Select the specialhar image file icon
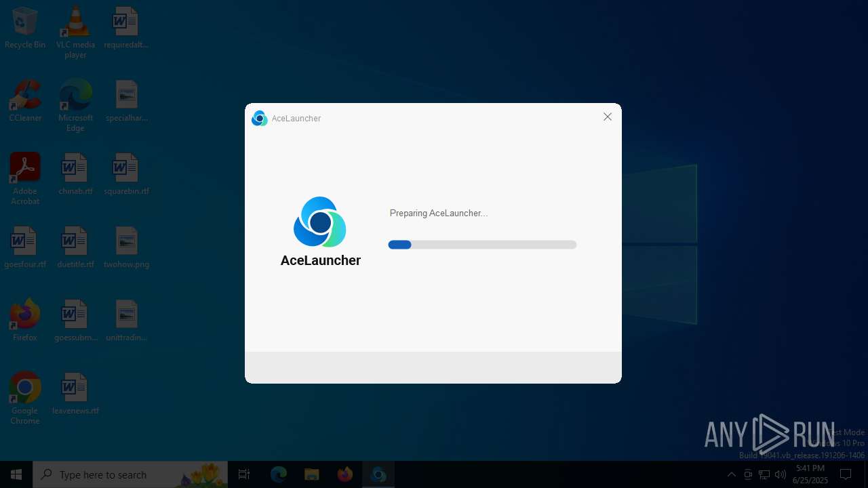 tap(126, 101)
